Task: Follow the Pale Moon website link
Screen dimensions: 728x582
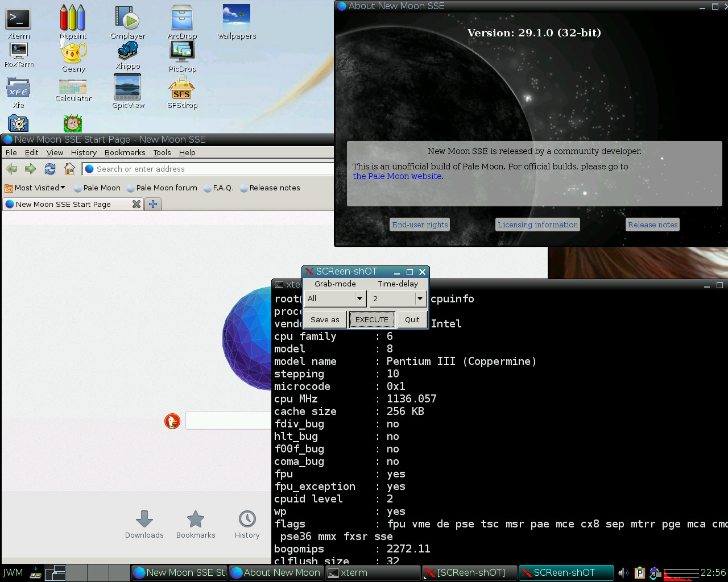Action: tap(397, 176)
